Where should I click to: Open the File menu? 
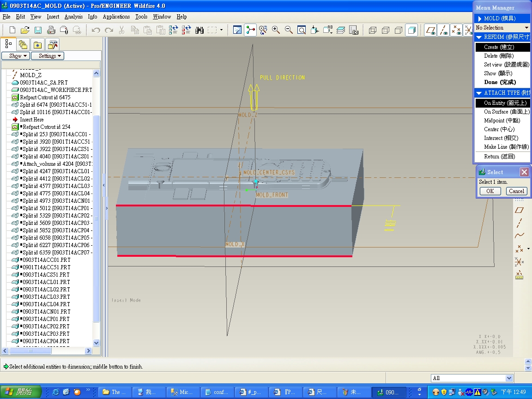(6, 17)
